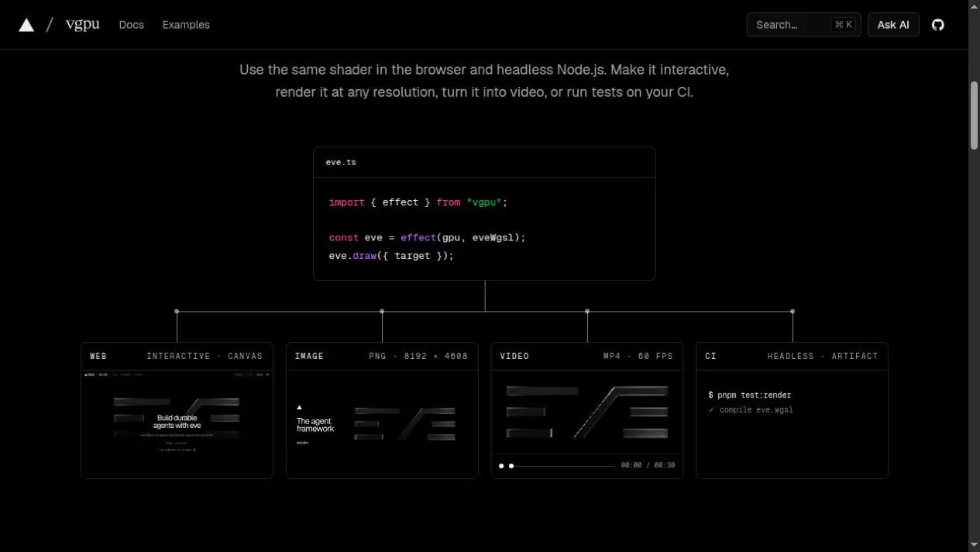This screenshot has width=980, height=552.
Task: Click the PNG · 8192 × 4608 label
Action: [418, 356]
